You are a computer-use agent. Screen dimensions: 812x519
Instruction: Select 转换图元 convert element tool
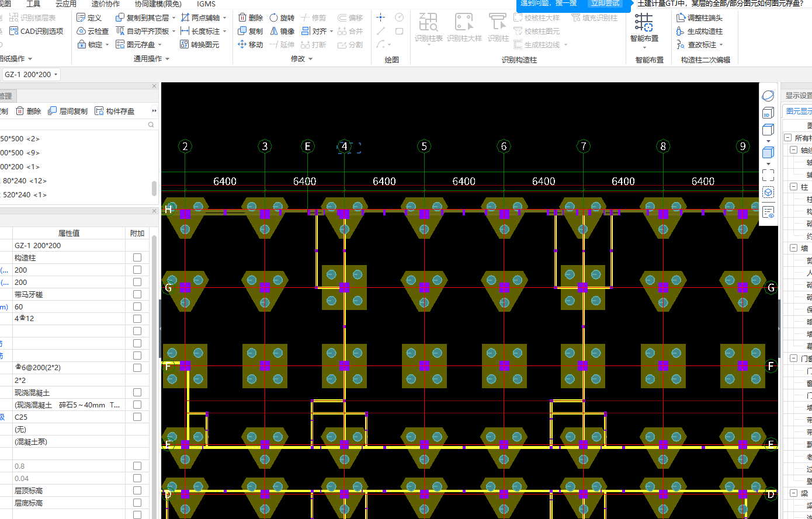tap(200, 45)
